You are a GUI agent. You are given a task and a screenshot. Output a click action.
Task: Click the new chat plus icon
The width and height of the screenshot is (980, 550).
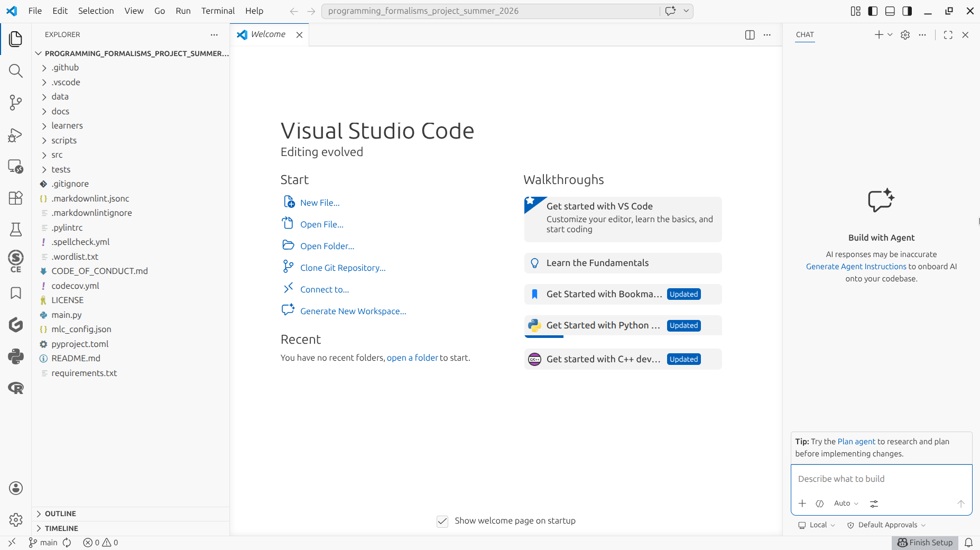(x=879, y=35)
